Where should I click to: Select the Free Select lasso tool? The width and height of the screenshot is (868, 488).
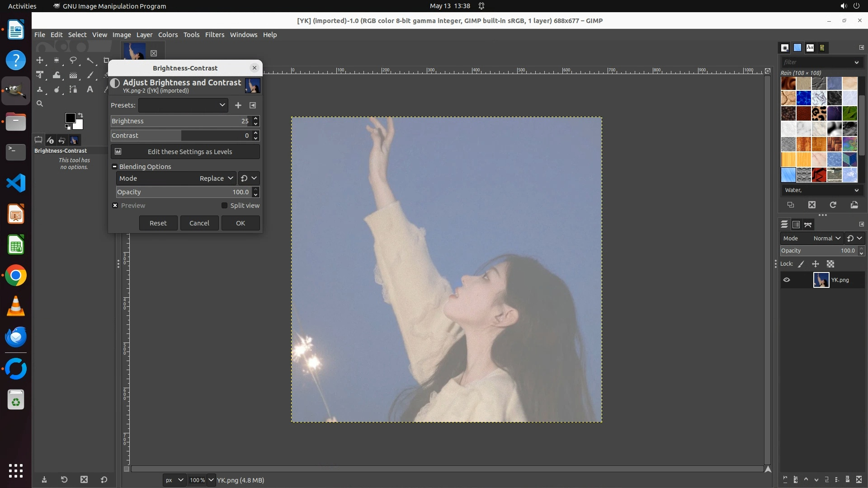click(x=73, y=60)
